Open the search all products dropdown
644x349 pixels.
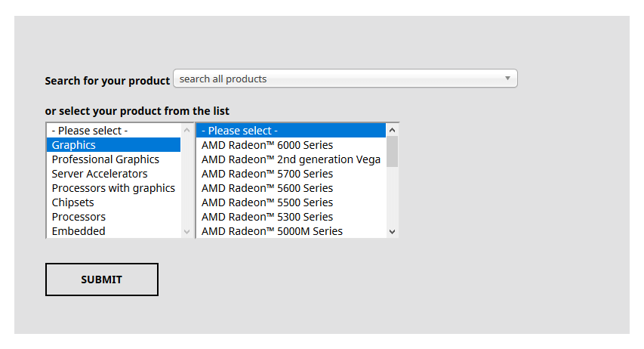click(x=345, y=79)
